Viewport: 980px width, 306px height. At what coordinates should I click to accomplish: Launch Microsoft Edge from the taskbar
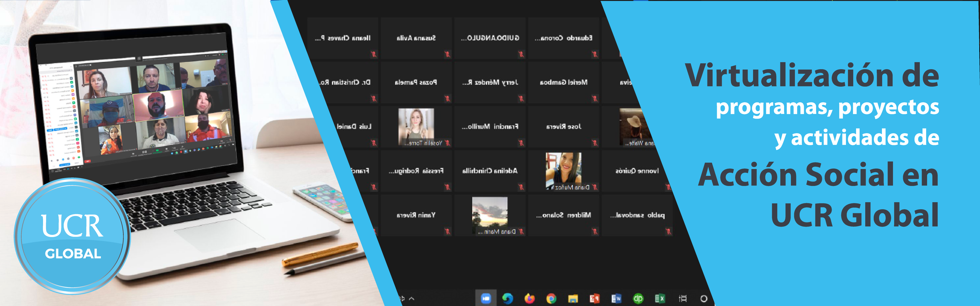(x=508, y=299)
